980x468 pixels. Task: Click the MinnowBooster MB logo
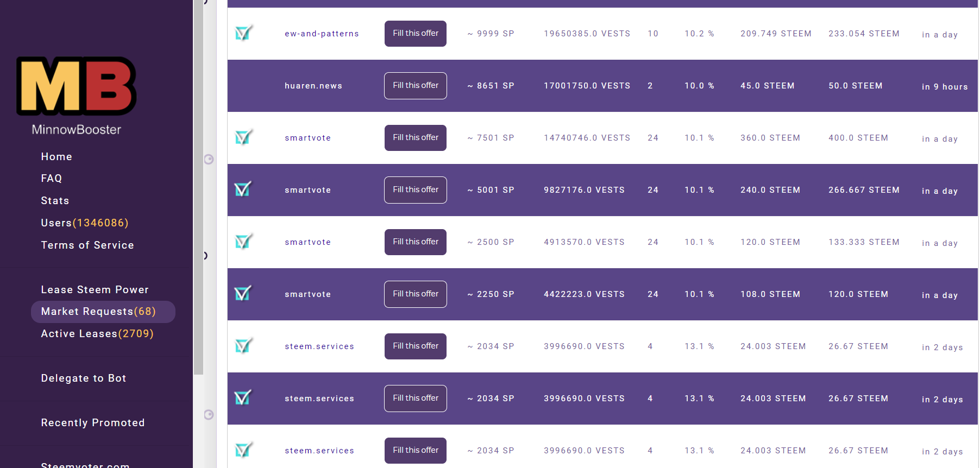76,86
